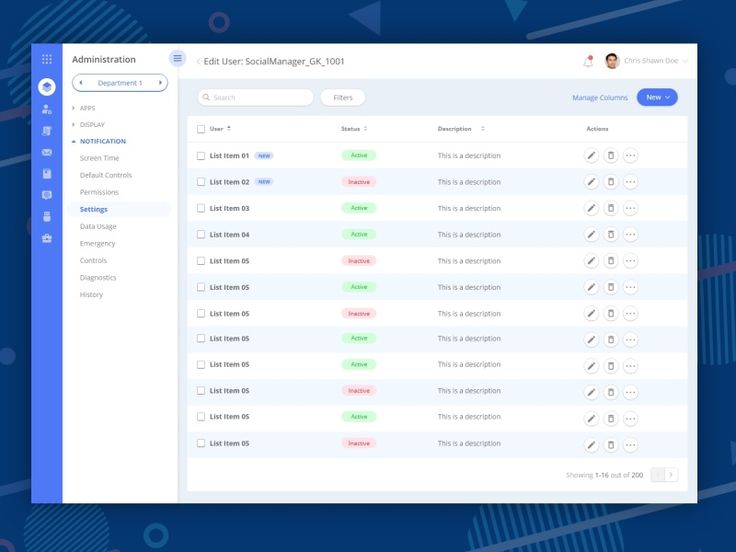Check the List Item 02 checkbox
736x552 pixels.
pos(201,182)
